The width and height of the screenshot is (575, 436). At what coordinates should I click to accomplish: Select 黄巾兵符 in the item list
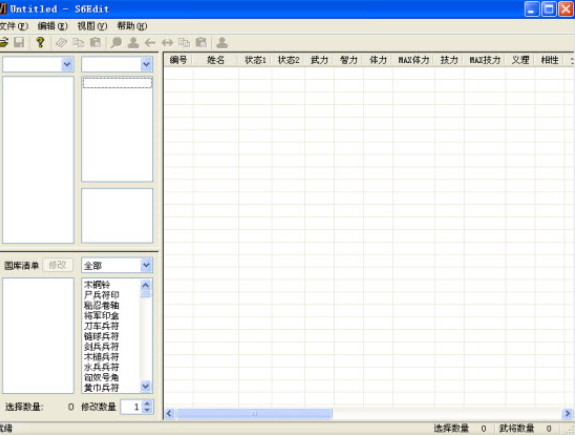tap(102, 388)
